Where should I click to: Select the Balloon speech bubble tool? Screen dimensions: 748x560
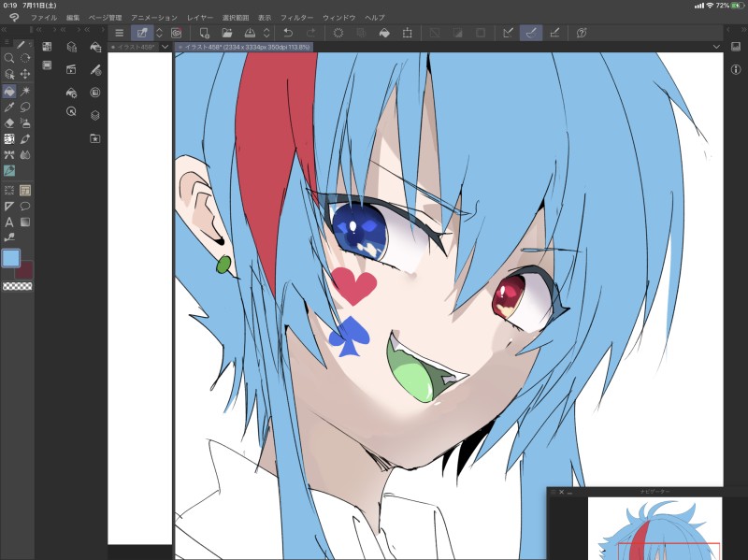point(25,207)
